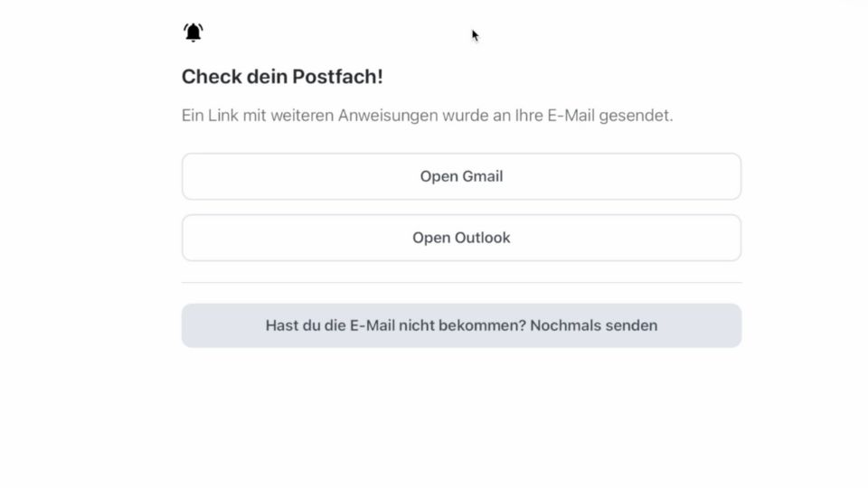Click the 'Open Outlook' label text

click(x=461, y=238)
